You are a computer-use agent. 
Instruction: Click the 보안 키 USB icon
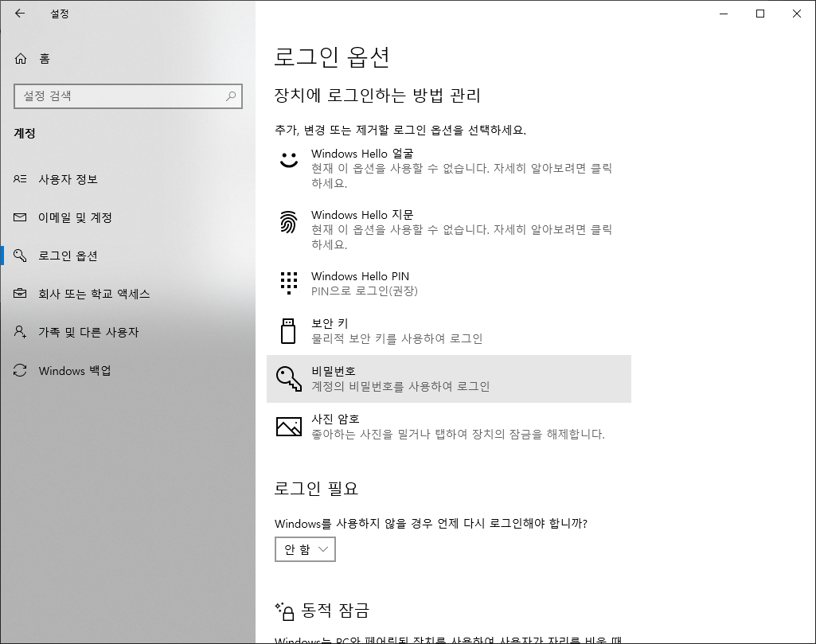coord(288,331)
